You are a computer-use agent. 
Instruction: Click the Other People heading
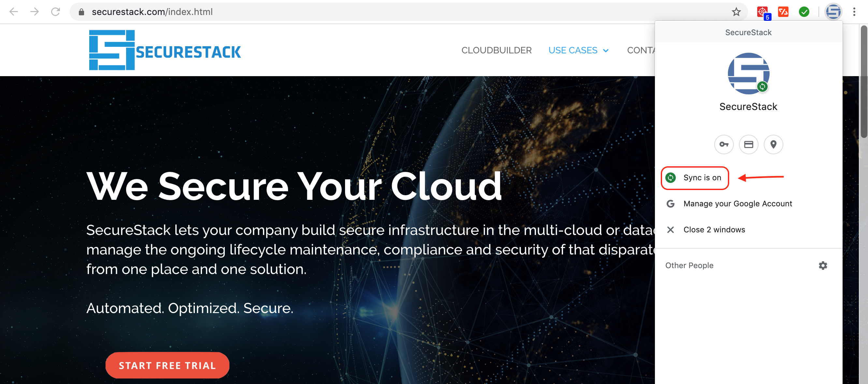pos(689,266)
